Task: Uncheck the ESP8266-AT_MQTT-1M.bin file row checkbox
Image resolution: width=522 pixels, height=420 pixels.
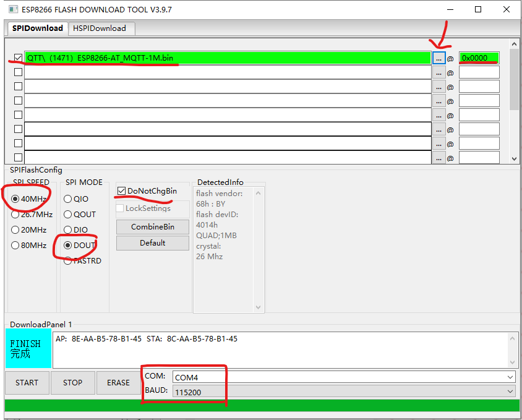Action: pyautogui.click(x=19, y=58)
